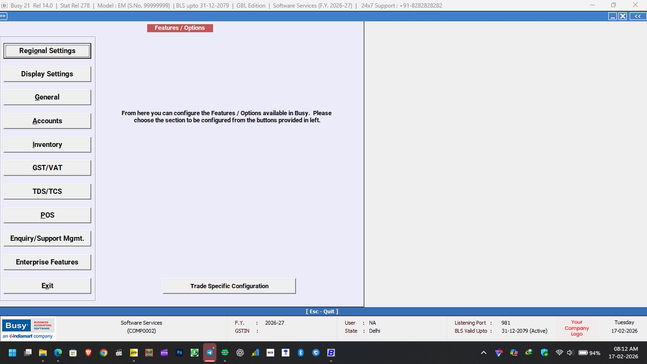This screenshot has height=364, width=647.
Task: Launch Google Chrome from taskbar
Action: pyautogui.click(x=104, y=352)
